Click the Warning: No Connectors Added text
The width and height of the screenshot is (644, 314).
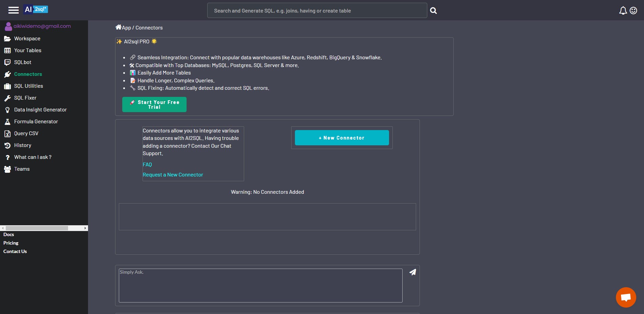pyautogui.click(x=267, y=192)
